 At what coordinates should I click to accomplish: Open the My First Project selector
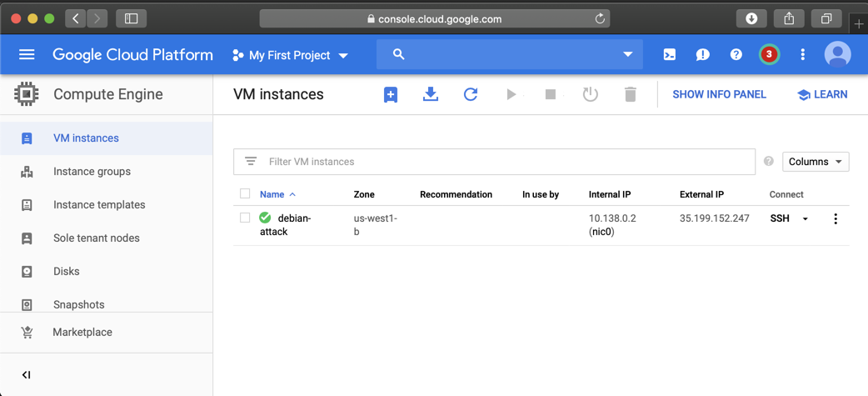pyautogui.click(x=291, y=55)
